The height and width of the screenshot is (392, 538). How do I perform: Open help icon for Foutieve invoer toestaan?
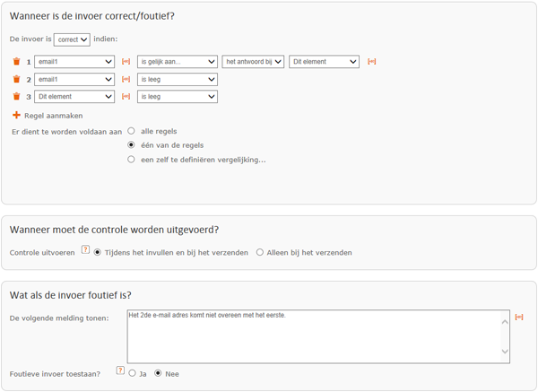point(120,370)
